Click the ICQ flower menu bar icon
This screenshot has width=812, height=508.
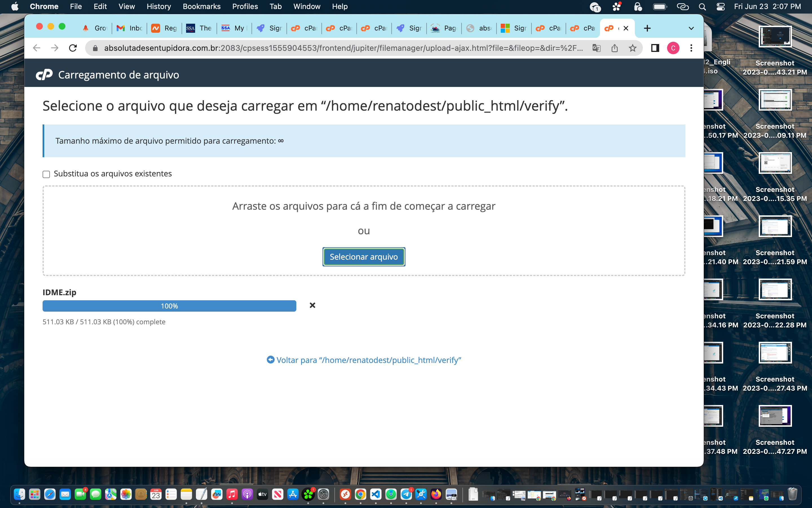(617, 7)
